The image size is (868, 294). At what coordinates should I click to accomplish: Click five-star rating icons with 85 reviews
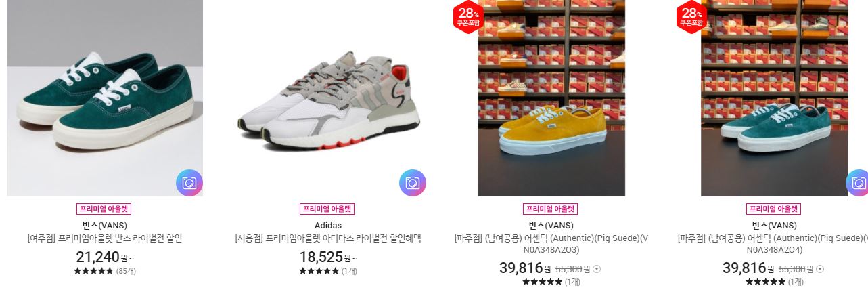93,271
